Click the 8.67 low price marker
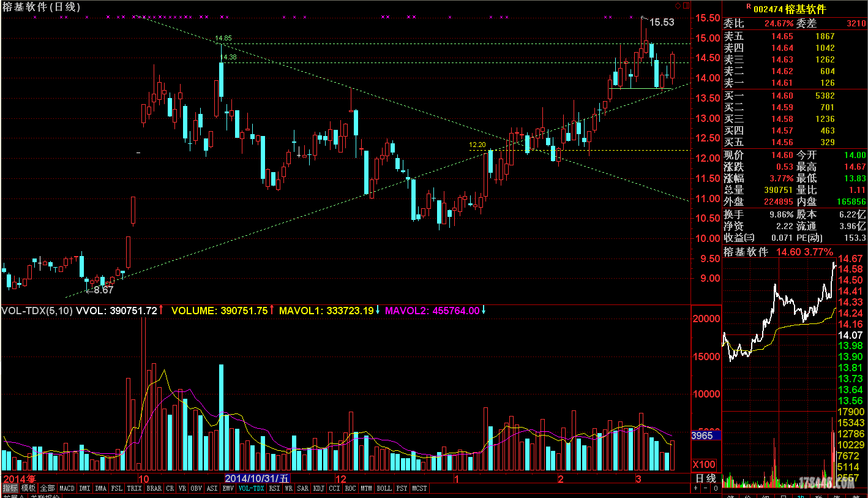The image size is (868, 498). point(103,290)
